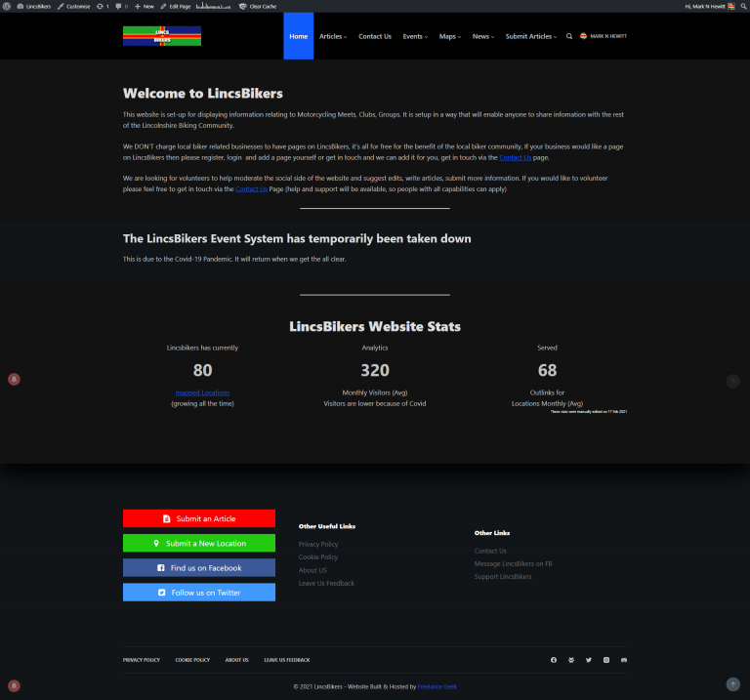
Task: Click the Follow us on Twitter button
Action: pos(199,593)
